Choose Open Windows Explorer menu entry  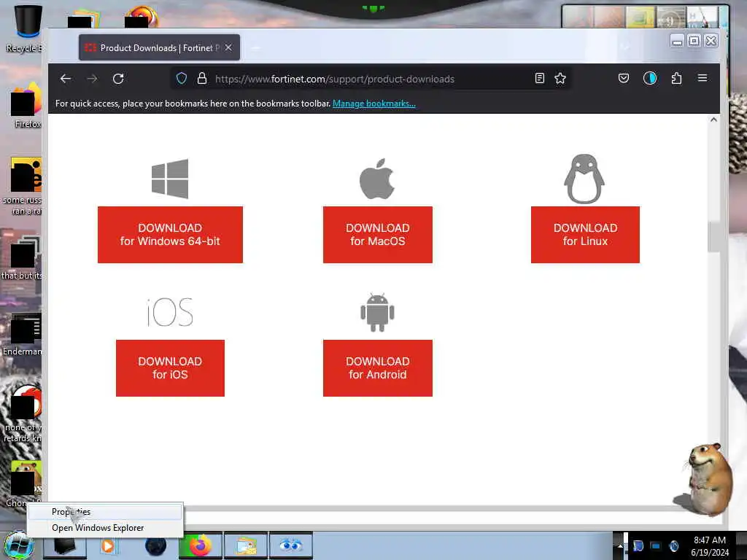point(105,528)
